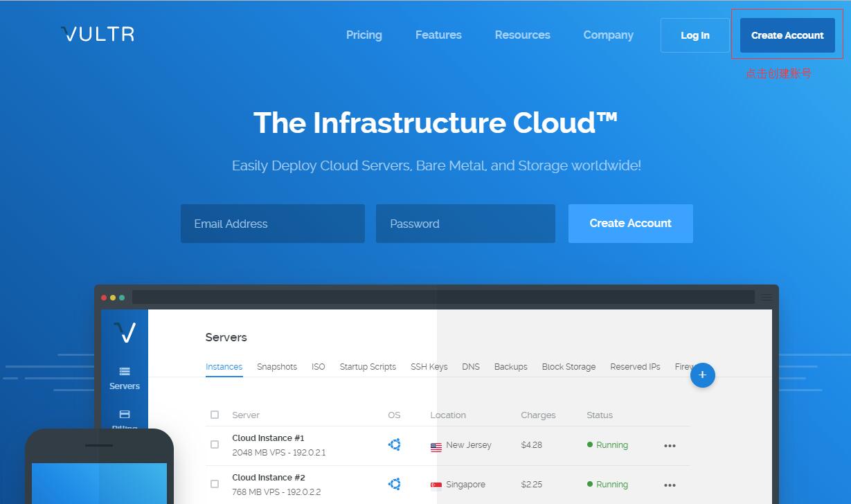Check the checkbox for Cloud Instance #1
Image resolution: width=851 pixels, height=504 pixels.
pos(215,444)
